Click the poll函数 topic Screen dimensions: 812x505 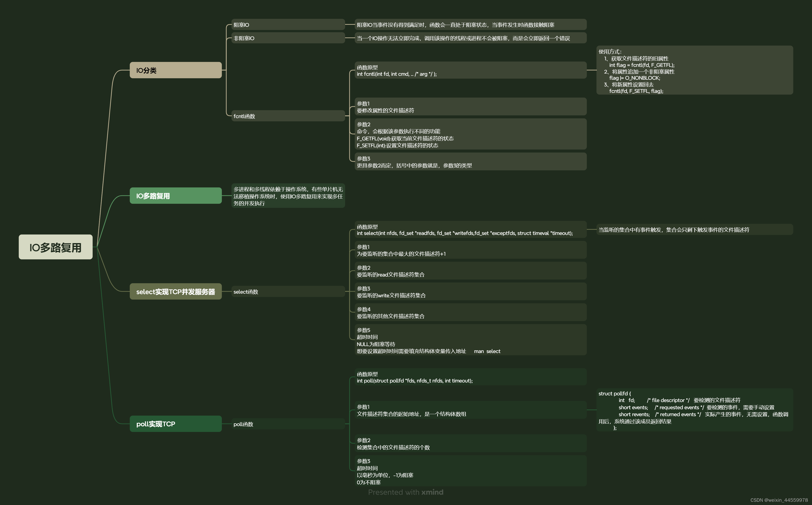288,424
